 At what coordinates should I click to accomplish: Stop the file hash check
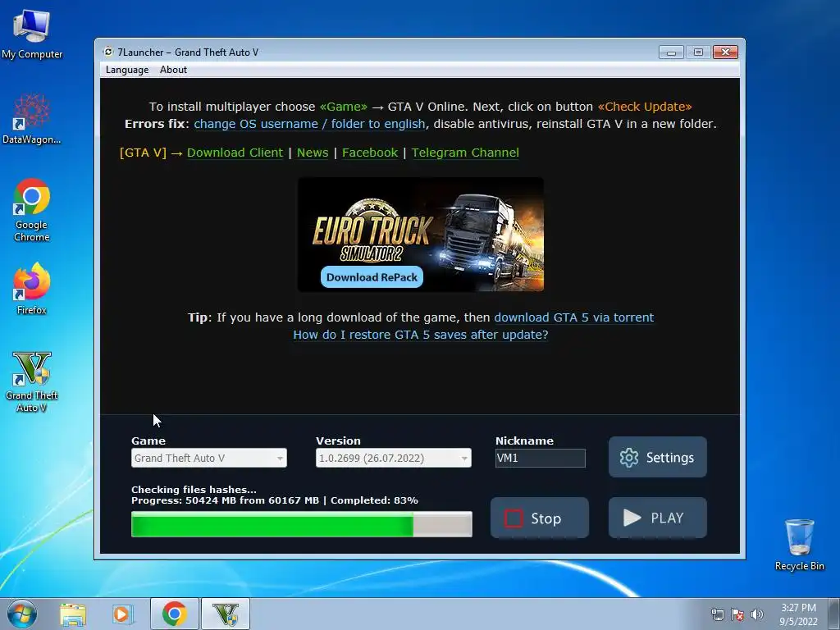(540, 518)
